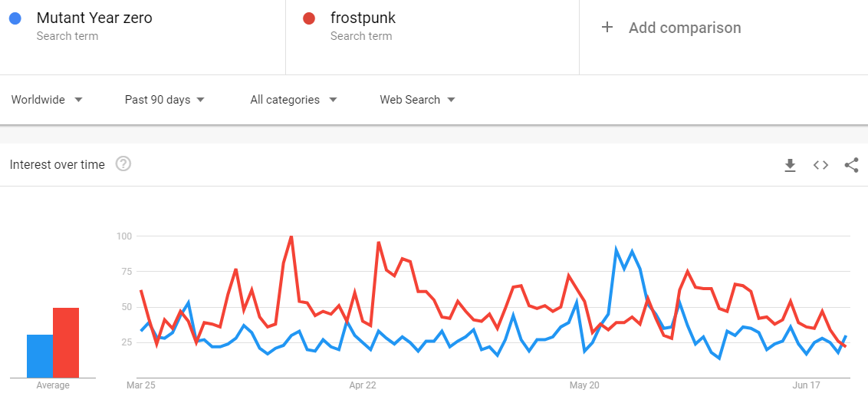The height and width of the screenshot is (403, 868).
Task: Click the blue average bar
Action: pyautogui.click(x=40, y=356)
